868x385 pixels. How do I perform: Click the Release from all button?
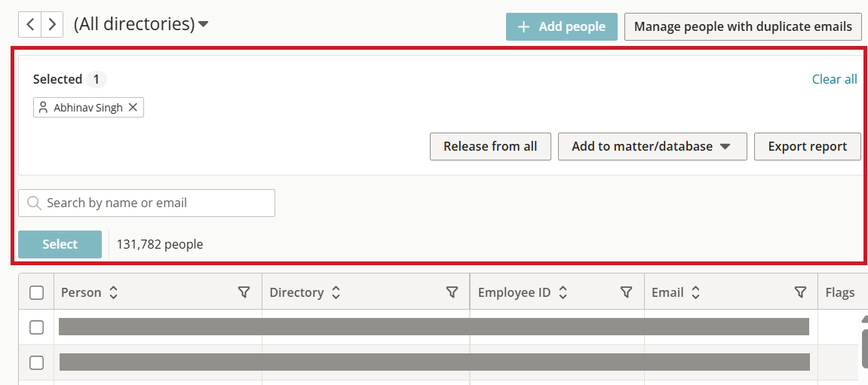coord(490,147)
